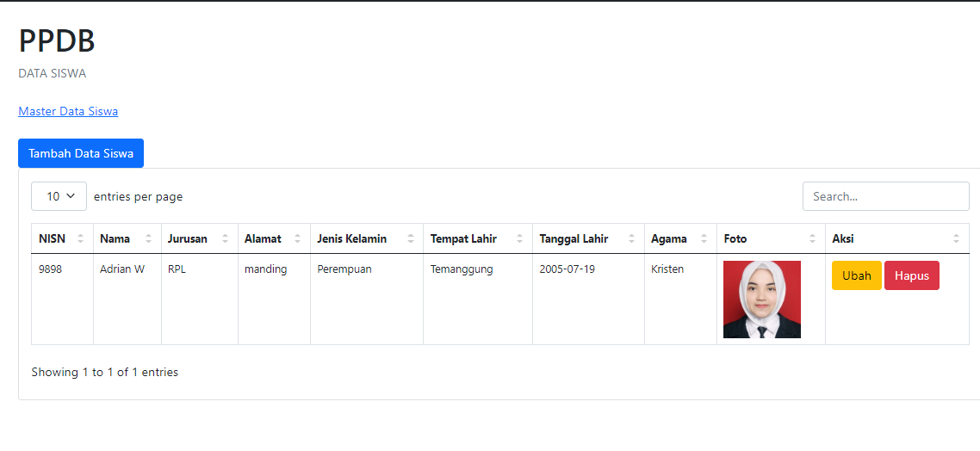Click the Alamat column sort icon
Screen dimensions: 980x451
point(298,239)
